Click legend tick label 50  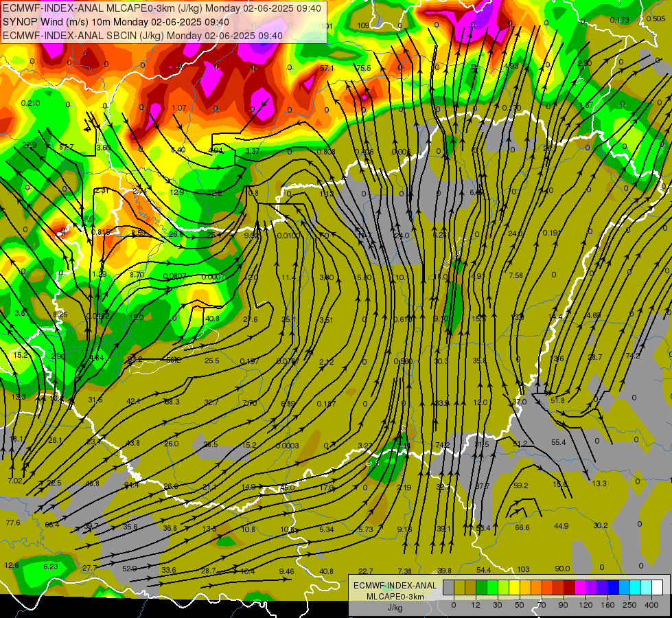520,605
